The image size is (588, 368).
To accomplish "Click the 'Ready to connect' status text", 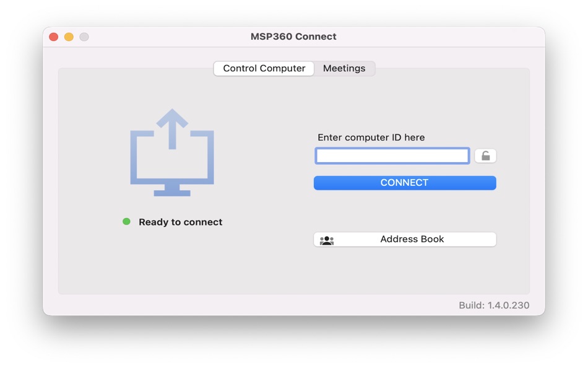I will click(180, 222).
